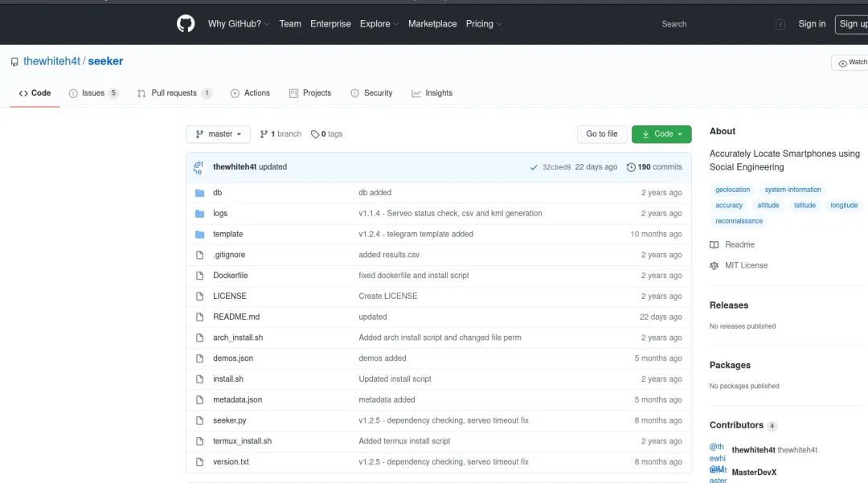
Task: Open the Pull requests tab
Action: coord(174,93)
